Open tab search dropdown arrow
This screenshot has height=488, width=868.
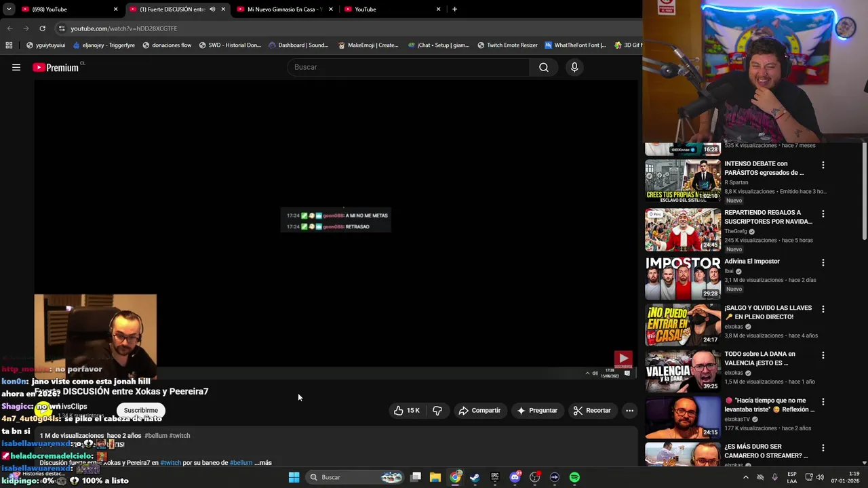coord(9,9)
